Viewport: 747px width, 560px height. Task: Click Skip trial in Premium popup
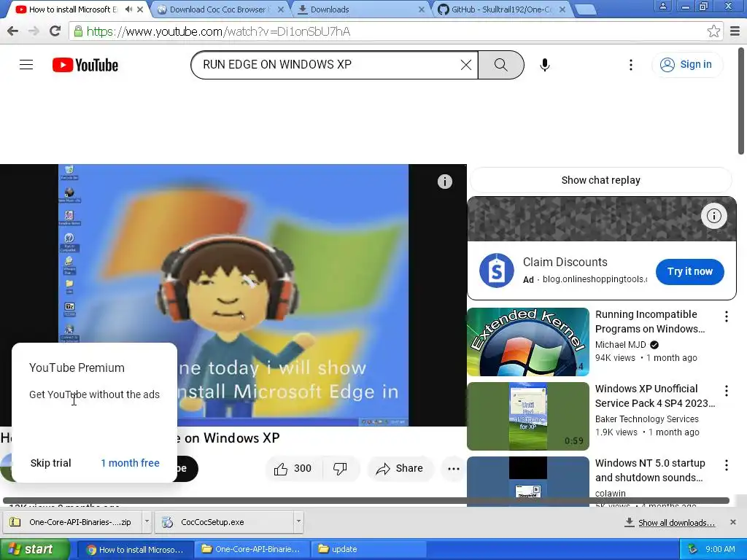pyautogui.click(x=50, y=463)
